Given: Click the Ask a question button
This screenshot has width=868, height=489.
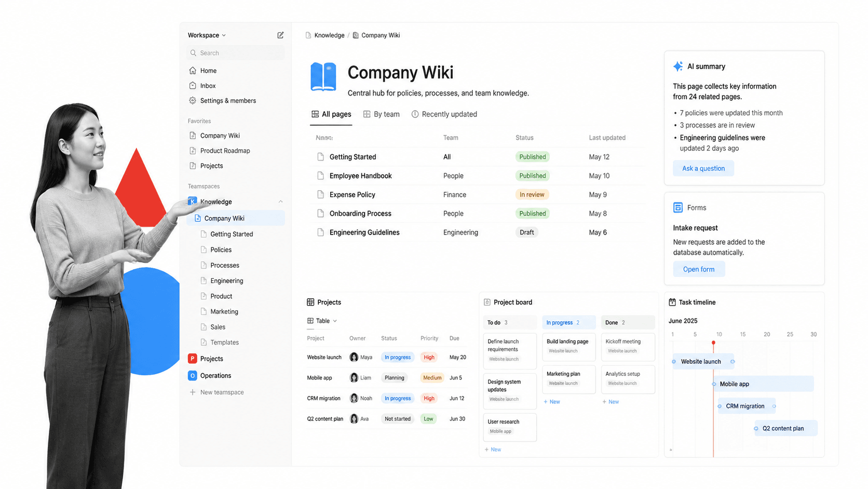Looking at the screenshot, I should [x=703, y=168].
